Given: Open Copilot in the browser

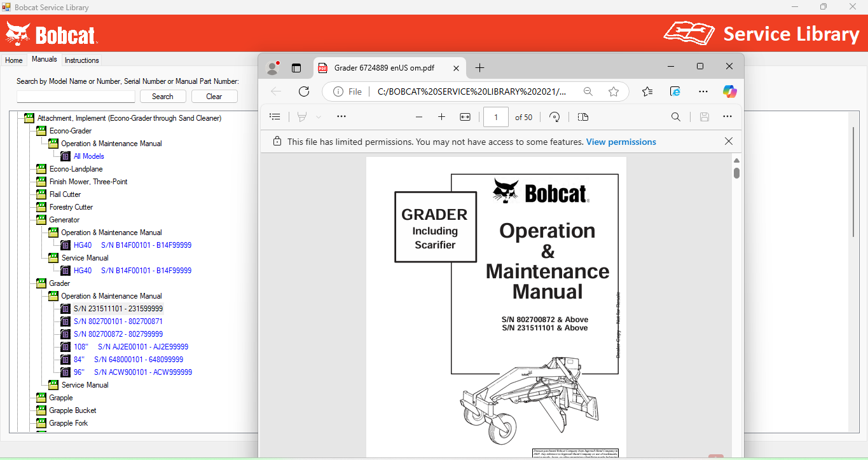Looking at the screenshot, I should click(729, 91).
